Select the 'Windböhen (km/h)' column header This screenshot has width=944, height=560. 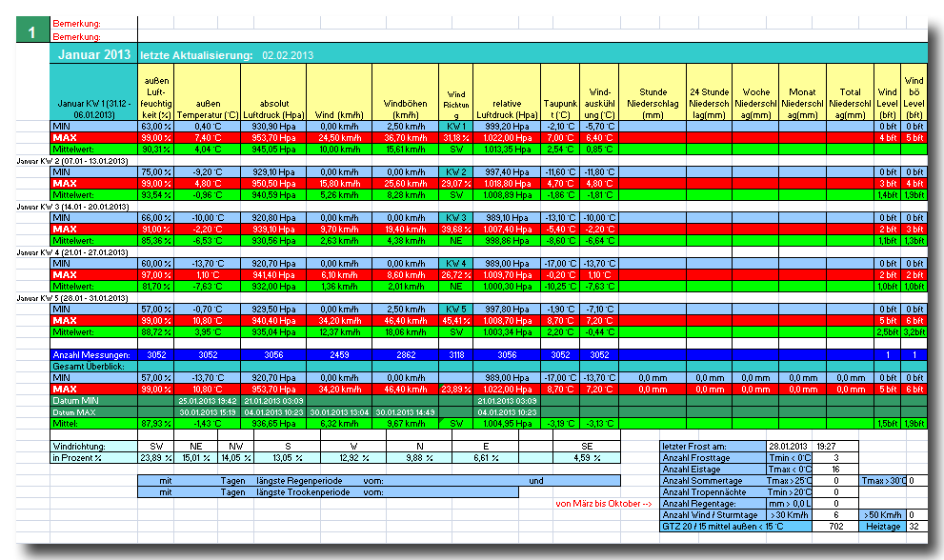[406, 92]
